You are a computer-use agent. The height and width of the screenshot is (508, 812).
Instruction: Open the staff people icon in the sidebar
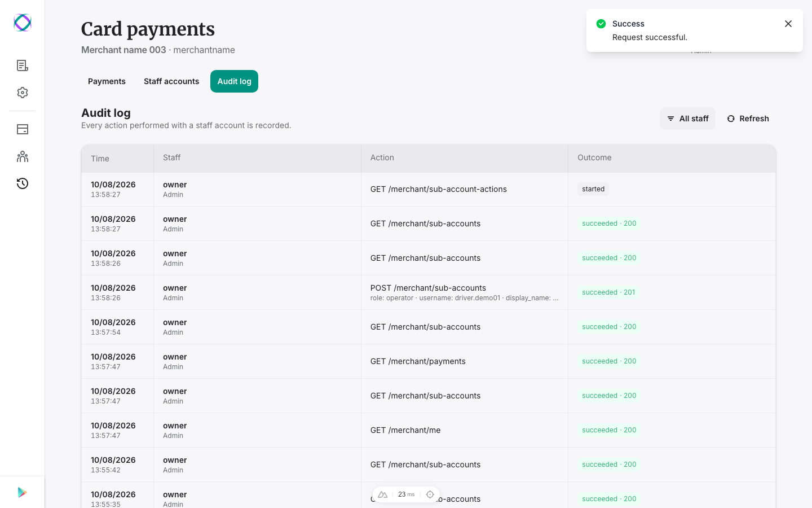23,156
